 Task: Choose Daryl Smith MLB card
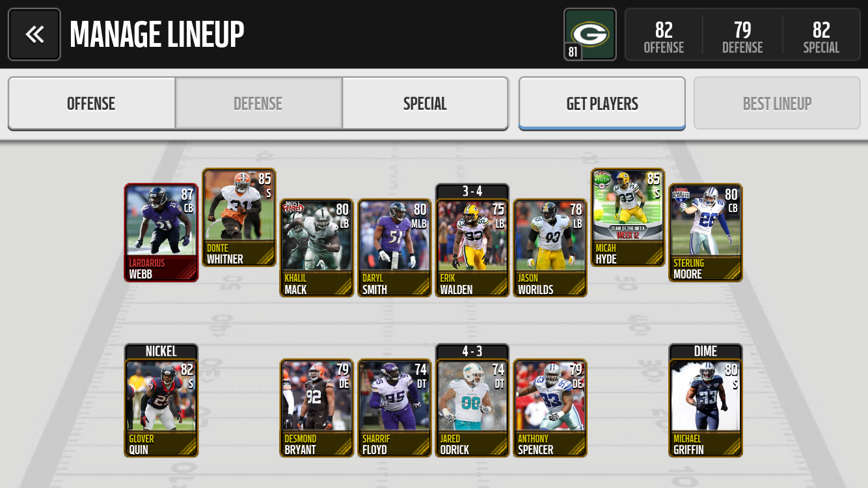[395, 248]
